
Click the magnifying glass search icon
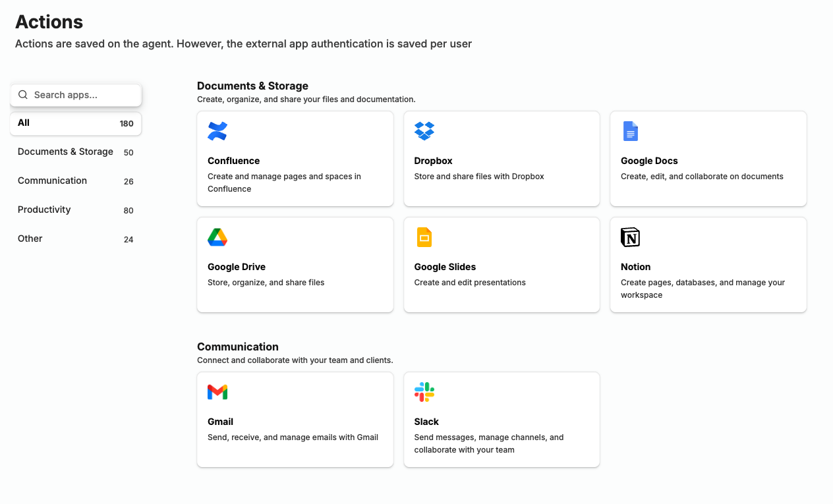pos(23,95)
